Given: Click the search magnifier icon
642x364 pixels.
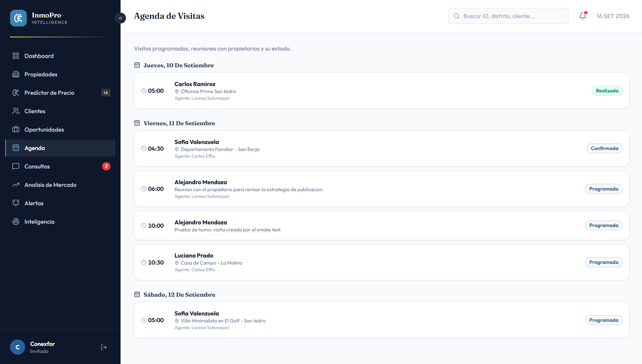Looking at the screenshot, I should [x=456, y=16].
